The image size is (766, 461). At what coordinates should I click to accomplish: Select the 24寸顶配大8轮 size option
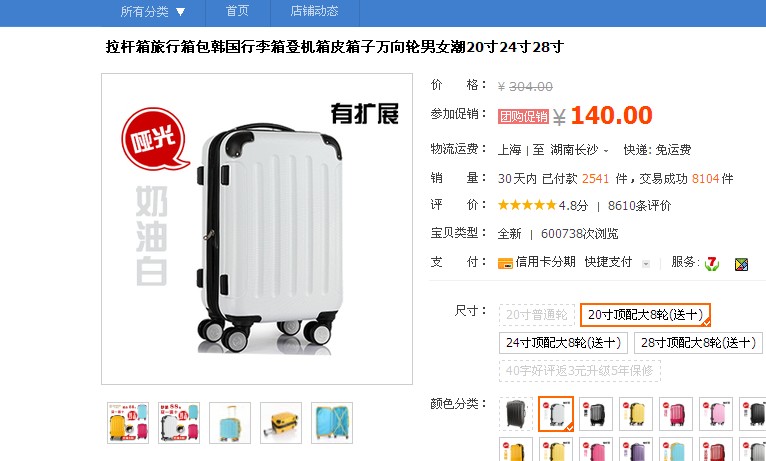tap(563, 343)
